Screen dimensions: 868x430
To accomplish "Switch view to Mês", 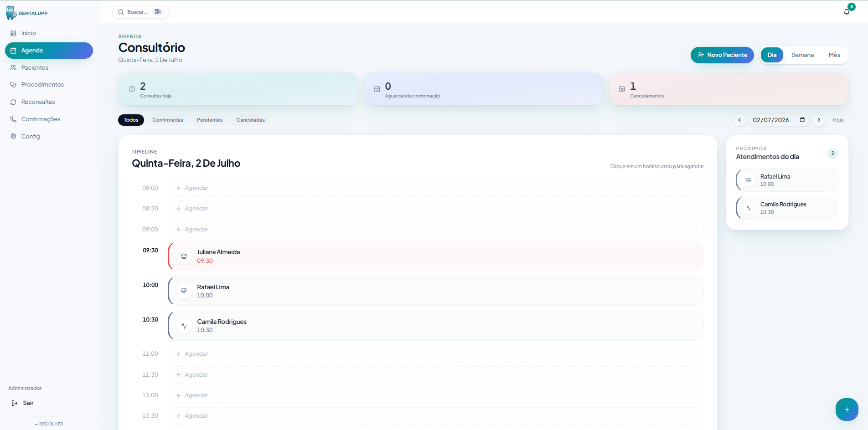I will coord(834,55).
